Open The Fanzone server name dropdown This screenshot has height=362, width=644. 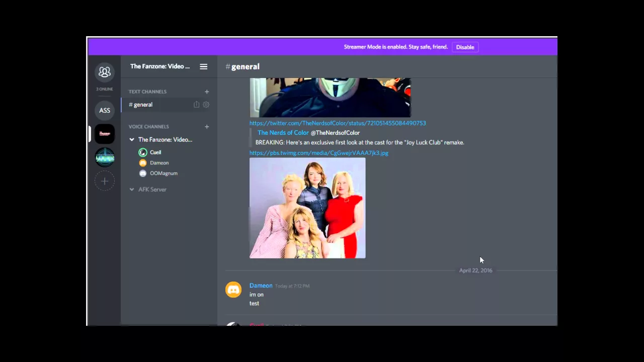160,66
